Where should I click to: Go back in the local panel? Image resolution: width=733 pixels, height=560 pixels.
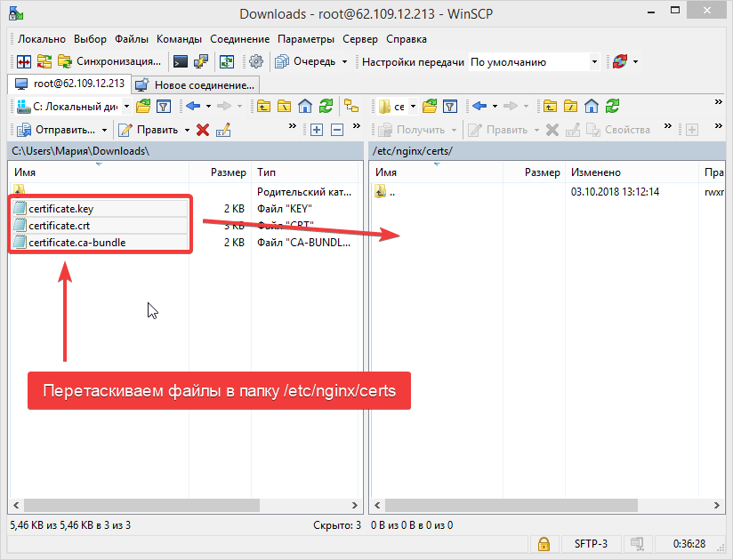193,107
